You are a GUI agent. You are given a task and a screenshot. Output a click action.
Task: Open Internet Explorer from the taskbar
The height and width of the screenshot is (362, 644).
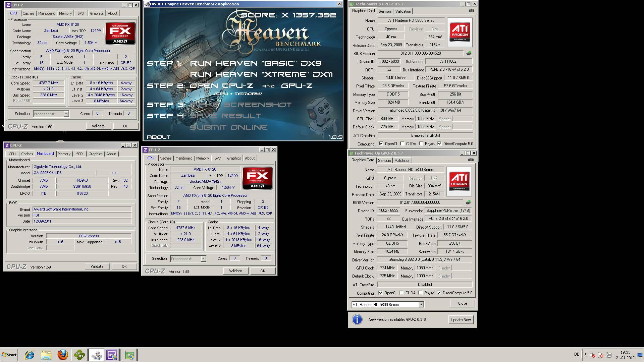(30, 355)
